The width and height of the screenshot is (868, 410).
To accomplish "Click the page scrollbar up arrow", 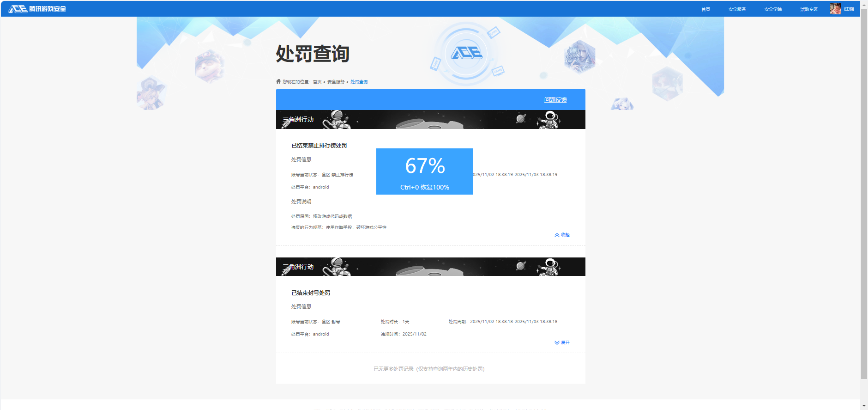I will point(864,4).
